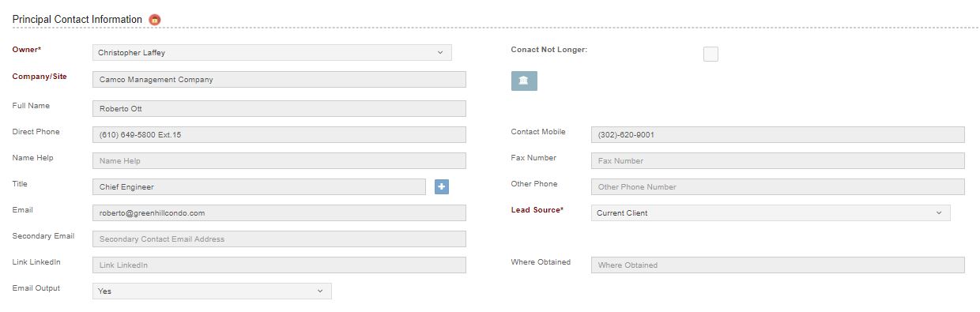Click the Full Name field Roberto Ott

(279, 108)
